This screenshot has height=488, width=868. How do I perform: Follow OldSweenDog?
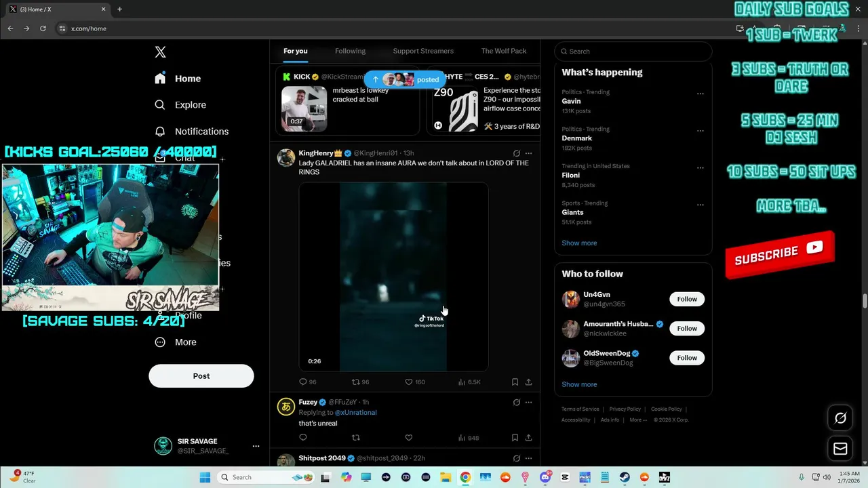point(687,357)
